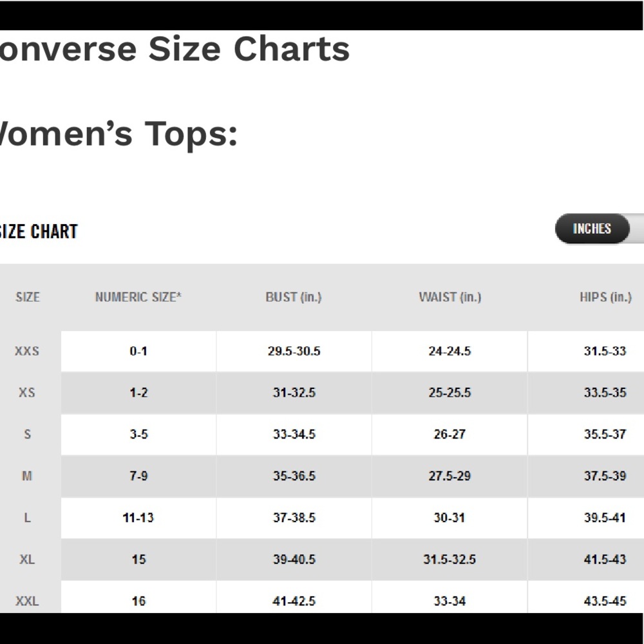Select the Converse Size Charts heading
Image resolution: width=644 pixels, height=644 pixels.
[175, 49]
